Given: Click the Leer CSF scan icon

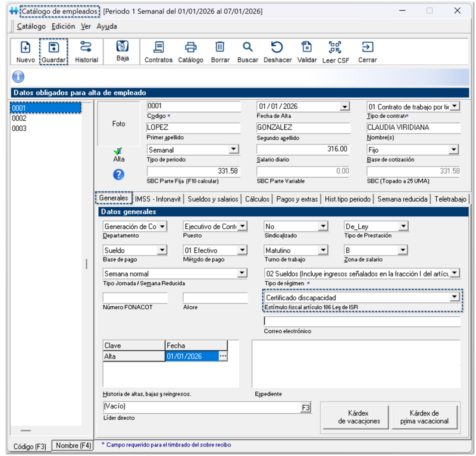Looking at the screenshot, I should coord(336,48).
